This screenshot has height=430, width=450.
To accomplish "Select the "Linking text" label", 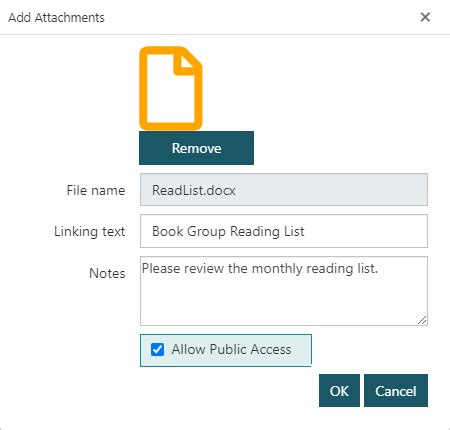I will (x=90, y=231).
